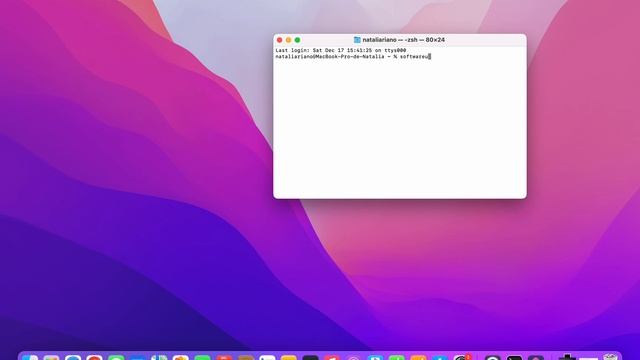Image resolution: width=640 pixels, height=360 pixels.
Task: Zoom Terminal window using the green button
Action: coord(298,40)
